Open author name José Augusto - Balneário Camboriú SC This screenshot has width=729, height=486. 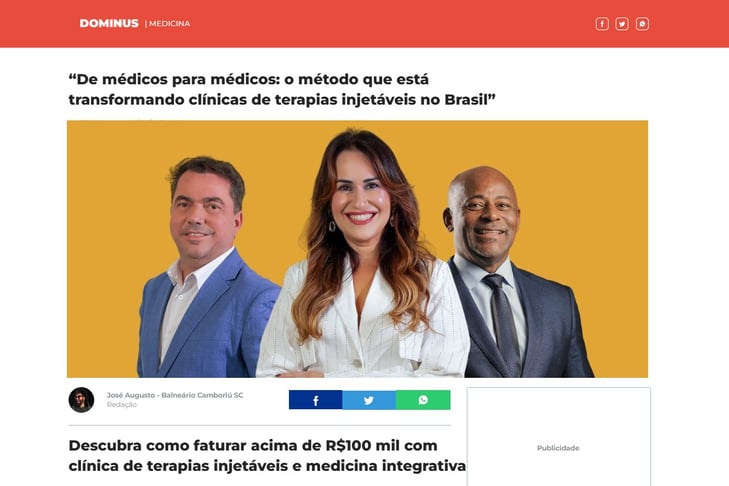tap(175, 395)
